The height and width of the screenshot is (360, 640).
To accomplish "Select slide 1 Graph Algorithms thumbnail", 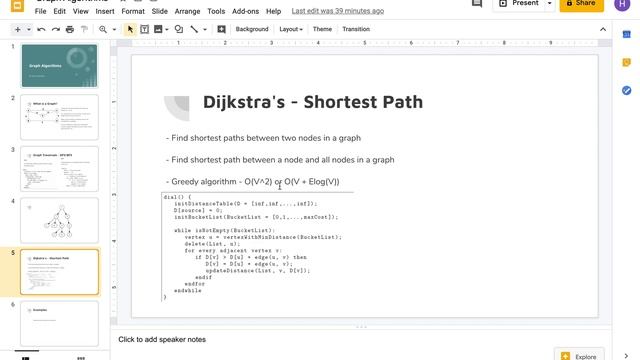I will click(x=60, y=66).
